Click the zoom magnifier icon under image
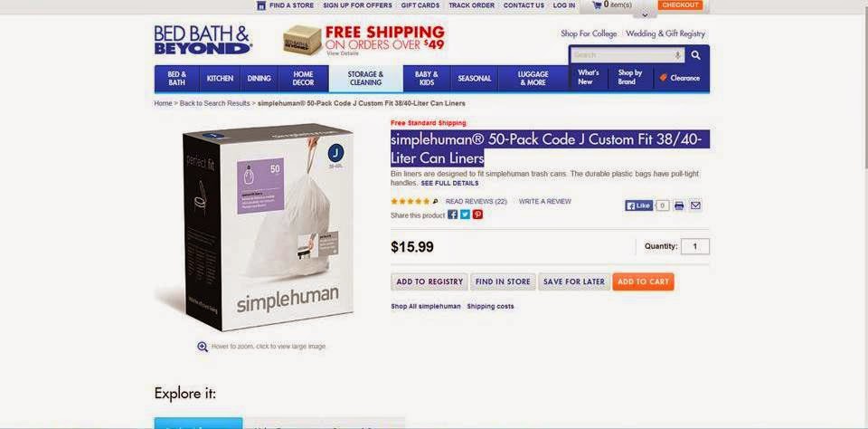 203,347
